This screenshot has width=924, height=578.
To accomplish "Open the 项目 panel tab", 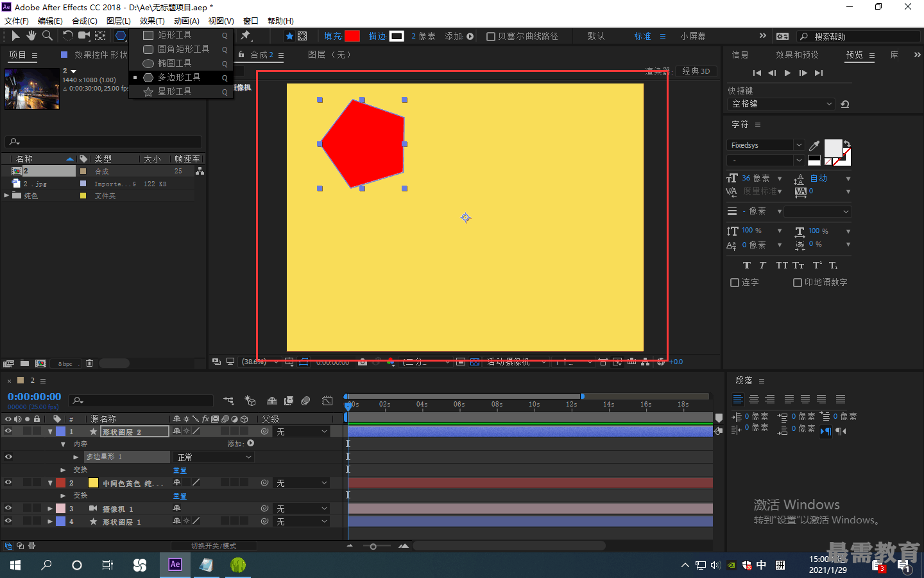I will 17,55.
